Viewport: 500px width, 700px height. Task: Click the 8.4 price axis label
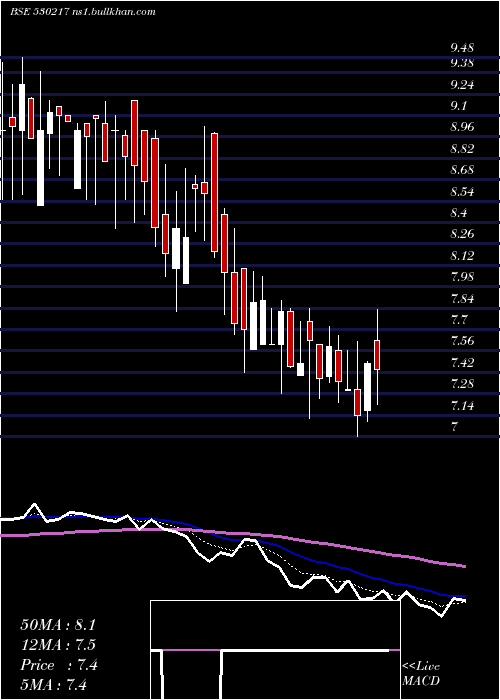[x=458, y=212]
